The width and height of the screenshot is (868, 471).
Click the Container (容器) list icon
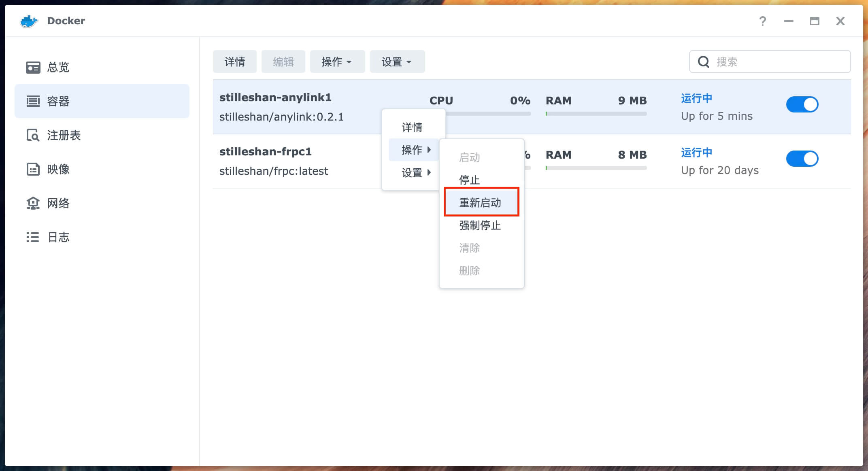click(33, 101)
